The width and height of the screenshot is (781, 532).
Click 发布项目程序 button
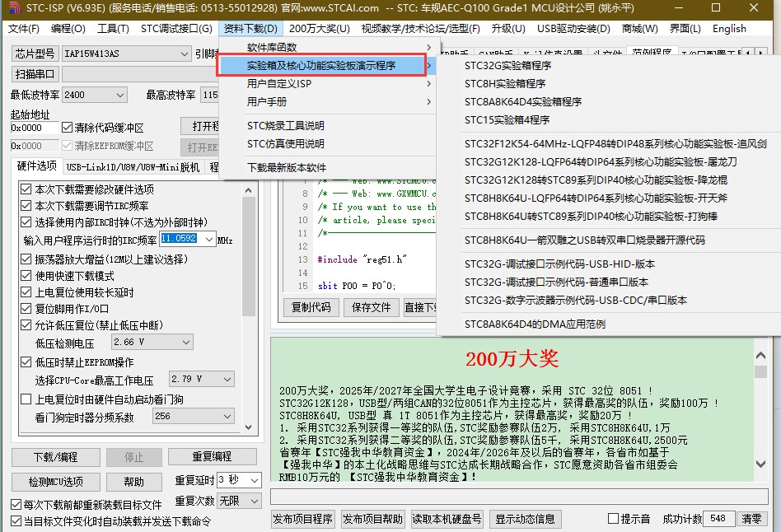[303, 519]
